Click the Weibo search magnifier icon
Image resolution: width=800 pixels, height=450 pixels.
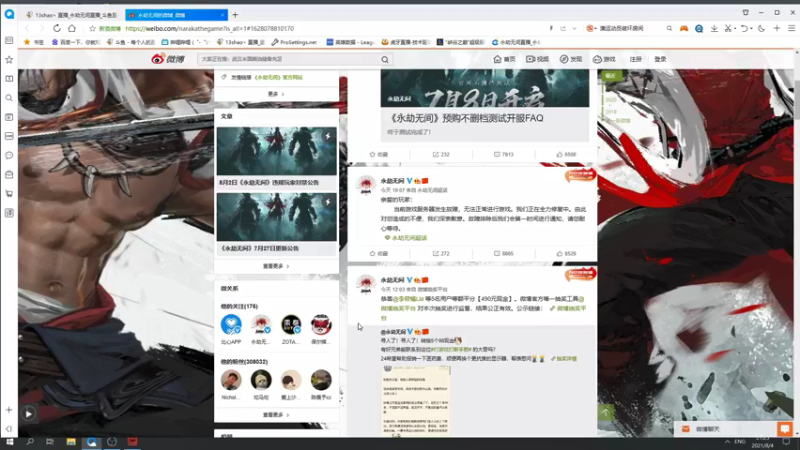click(x=385, y=59)
